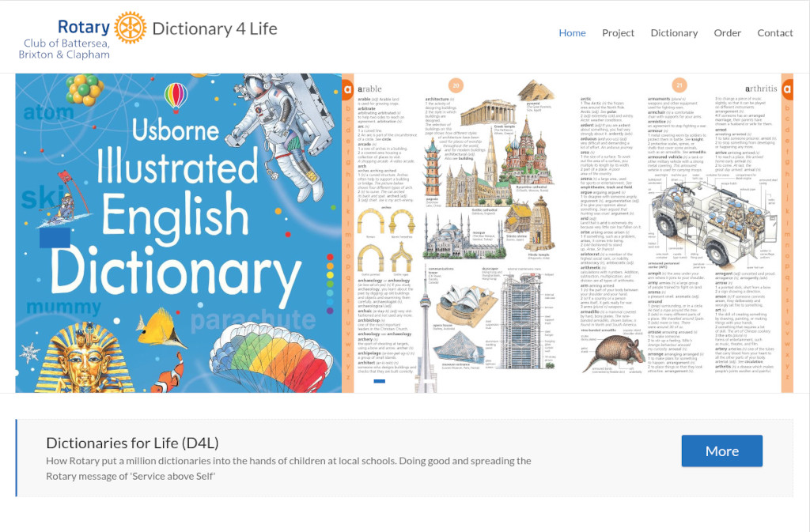The image size is (810, 532).
Task: Click the armadillo illustration on the page
Action: pos(612,350)
